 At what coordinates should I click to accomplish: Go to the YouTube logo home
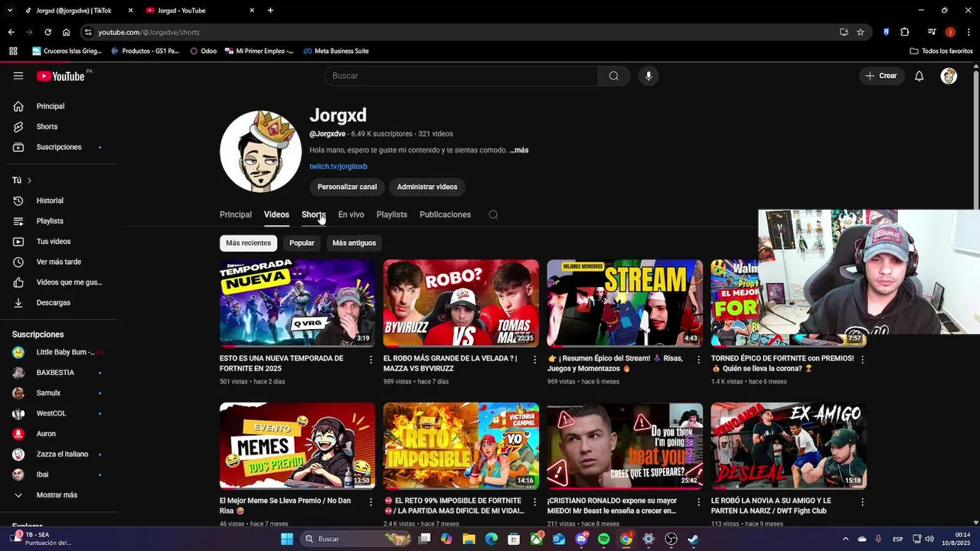coord(60,76)
